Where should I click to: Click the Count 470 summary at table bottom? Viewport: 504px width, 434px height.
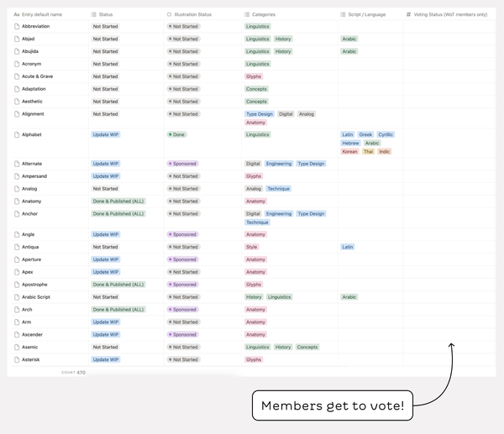coord(73,372)
